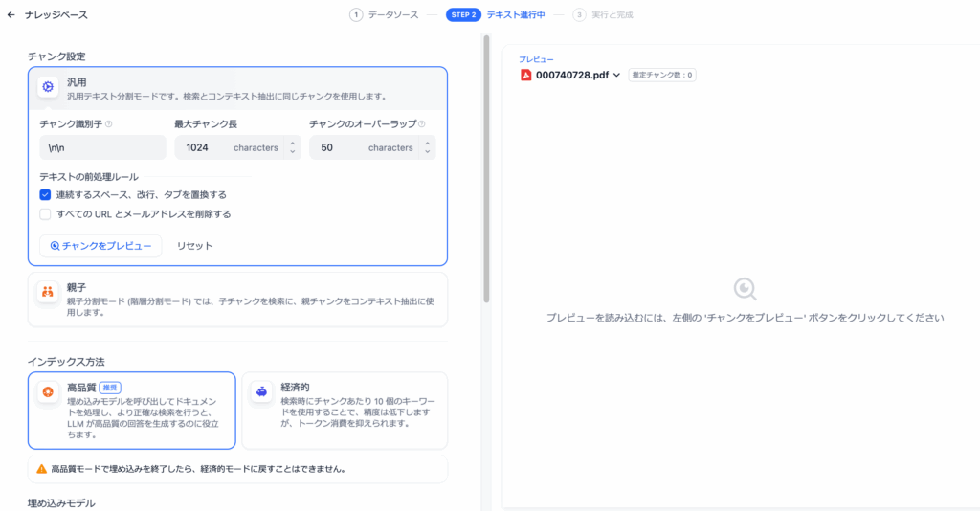The width and height of the screenshot is (980, 511).
Task: Click the 経済的 piggy bank icon
Action: point(261,392)
